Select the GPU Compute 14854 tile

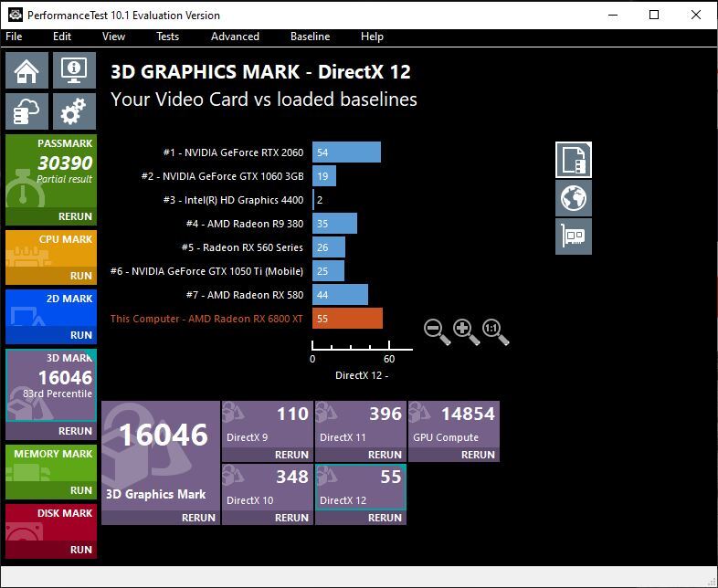pyautogui.click(x=454, y=425)
